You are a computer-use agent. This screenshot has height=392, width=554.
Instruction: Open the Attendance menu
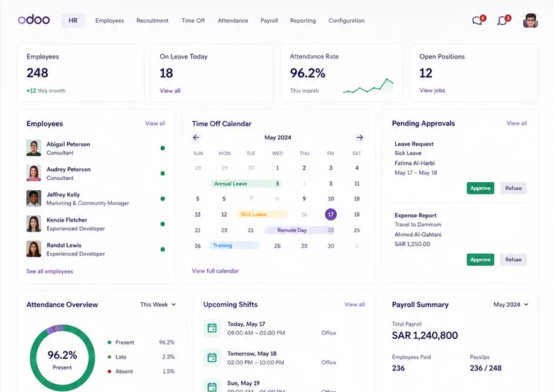(x=233, y=21)
